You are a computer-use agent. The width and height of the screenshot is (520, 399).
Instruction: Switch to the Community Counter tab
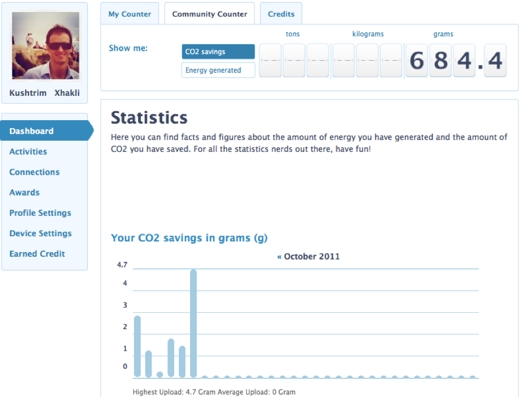pos(209,14)
